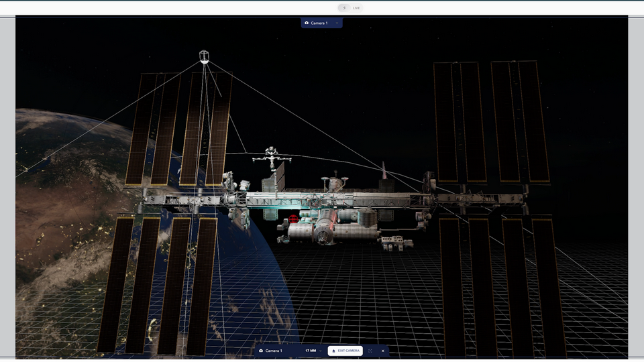The width and height of the screenshot is (644, 362).
Task: Select the upper right solar array
Action: pos(490,121)
